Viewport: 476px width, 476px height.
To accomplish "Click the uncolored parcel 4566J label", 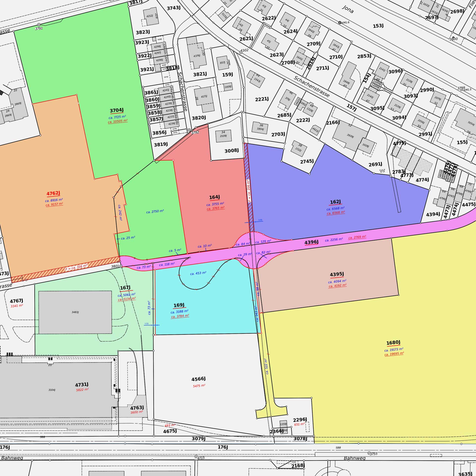I will (198, 379).
